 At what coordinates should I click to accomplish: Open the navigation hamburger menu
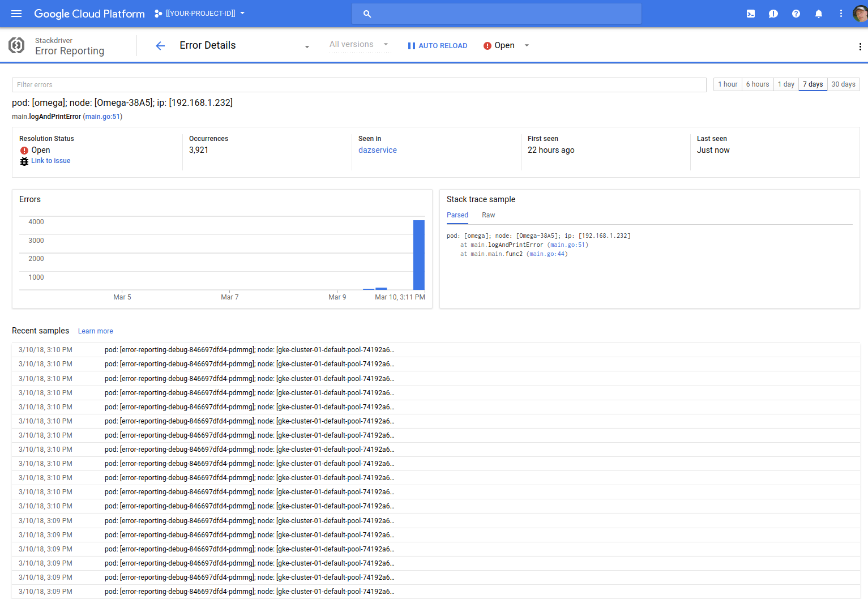coord(16,13)
